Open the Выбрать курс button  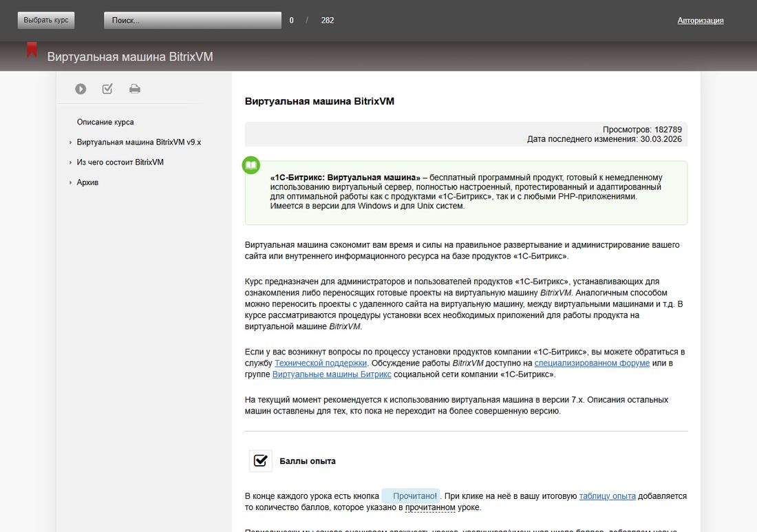click(x=46, y=20)
